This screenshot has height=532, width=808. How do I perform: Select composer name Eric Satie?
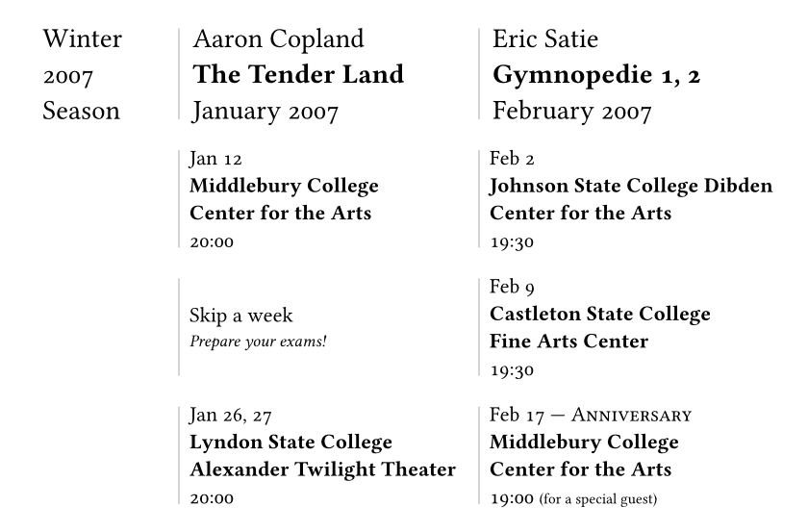[x=545, y=39]
